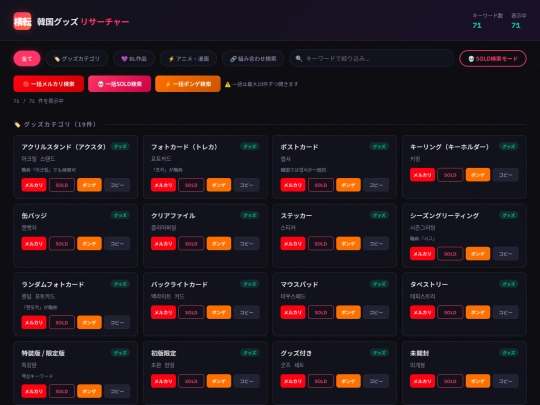The height and width of the screenshot is (405, 540).
Task: Open the 組み合わせ検索 filter tab
Action: pyautogui.click(x=253, y=59)
